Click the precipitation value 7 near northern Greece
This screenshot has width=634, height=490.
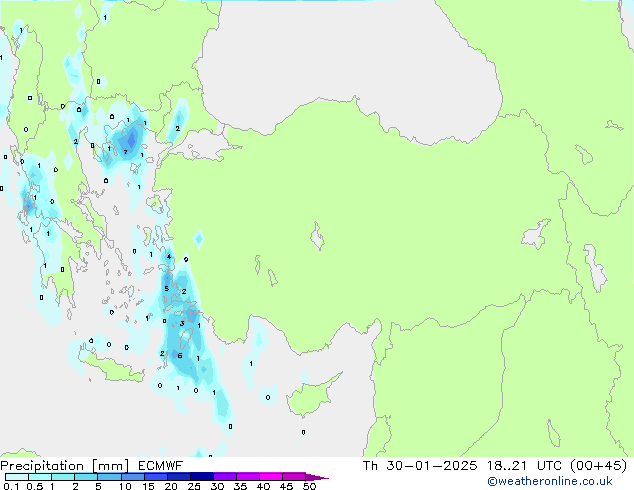point(125,152)
